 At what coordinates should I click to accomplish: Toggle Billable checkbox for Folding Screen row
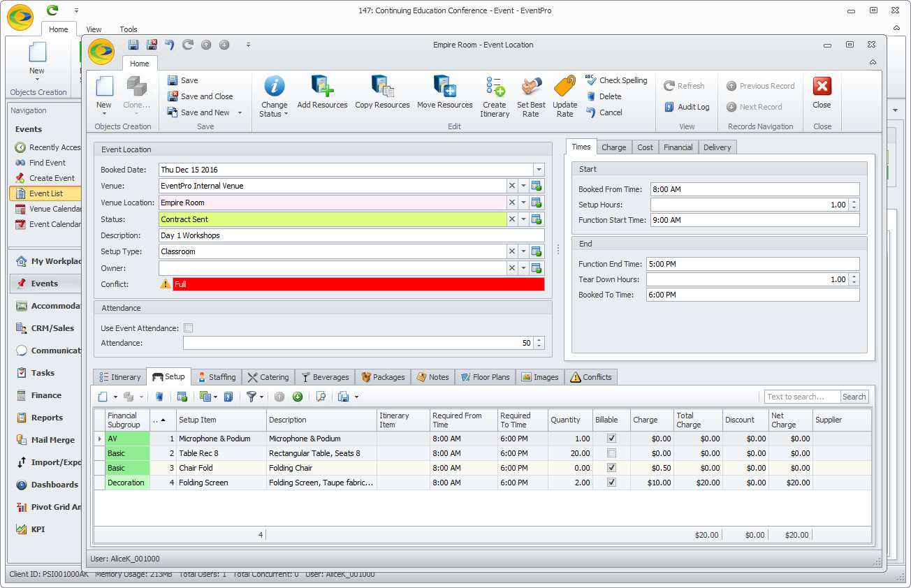coord(612,483)
